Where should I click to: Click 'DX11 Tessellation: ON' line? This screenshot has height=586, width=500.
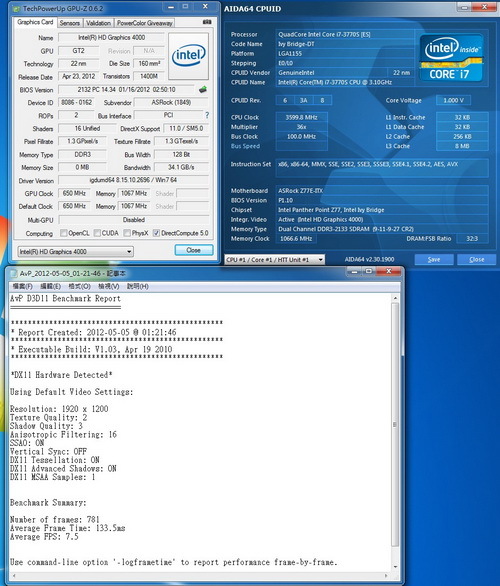click(x=55, y=460)
